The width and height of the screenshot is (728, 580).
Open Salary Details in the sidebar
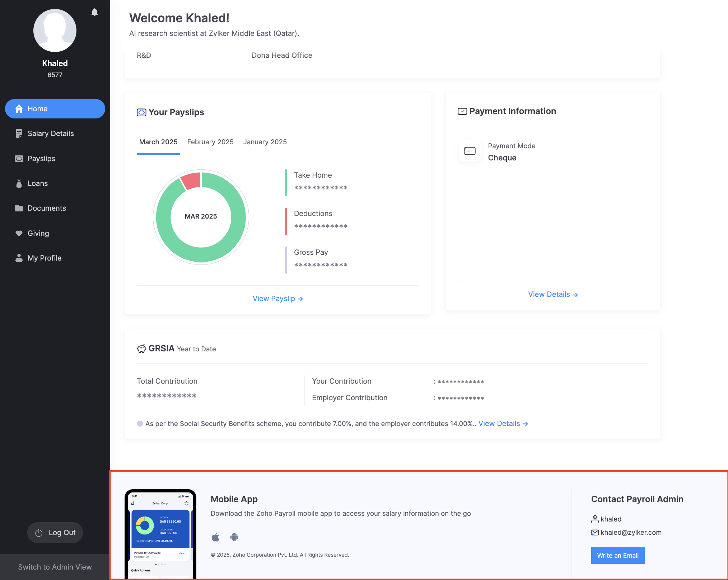point(51,134)
